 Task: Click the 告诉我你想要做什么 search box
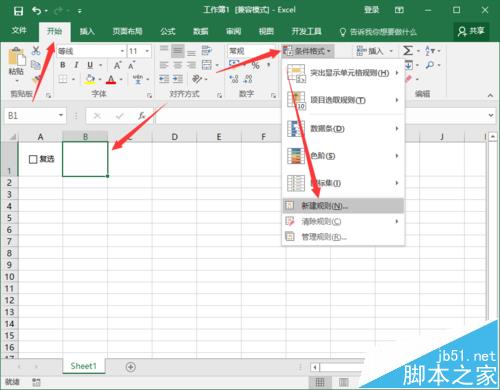(378, 32)
